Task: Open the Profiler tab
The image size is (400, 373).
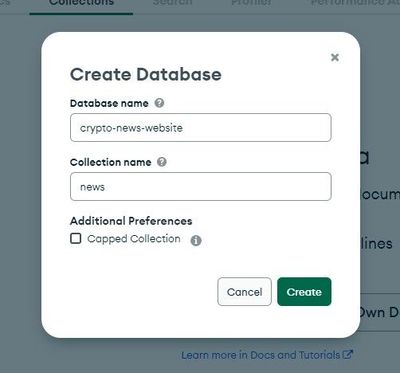Action: click(251, 3)
